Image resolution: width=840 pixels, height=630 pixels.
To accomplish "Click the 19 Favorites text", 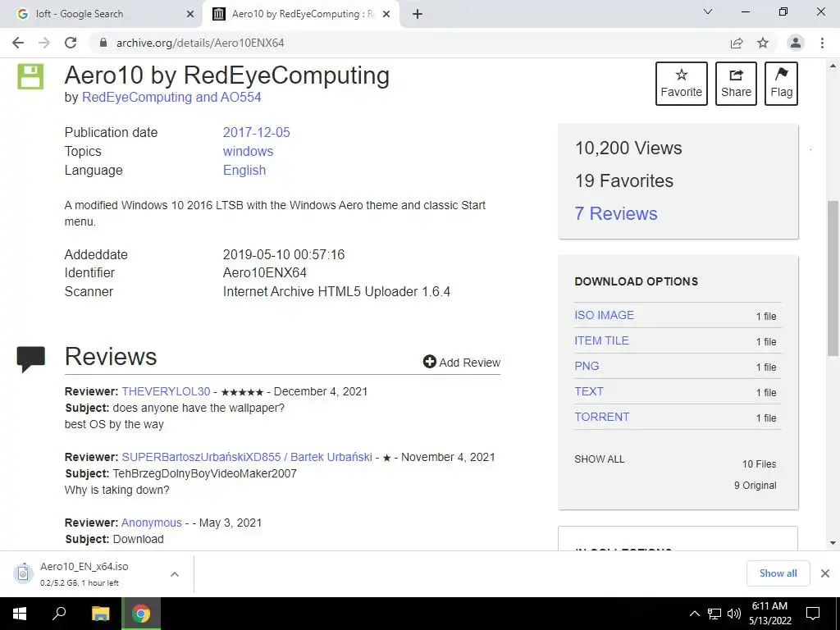I will coord(624,180).
